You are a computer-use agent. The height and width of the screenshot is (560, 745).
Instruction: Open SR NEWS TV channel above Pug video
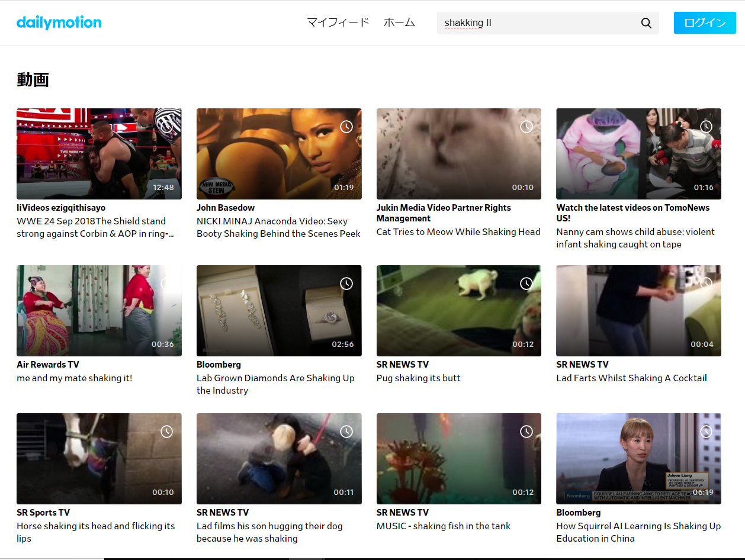[403, 365]
